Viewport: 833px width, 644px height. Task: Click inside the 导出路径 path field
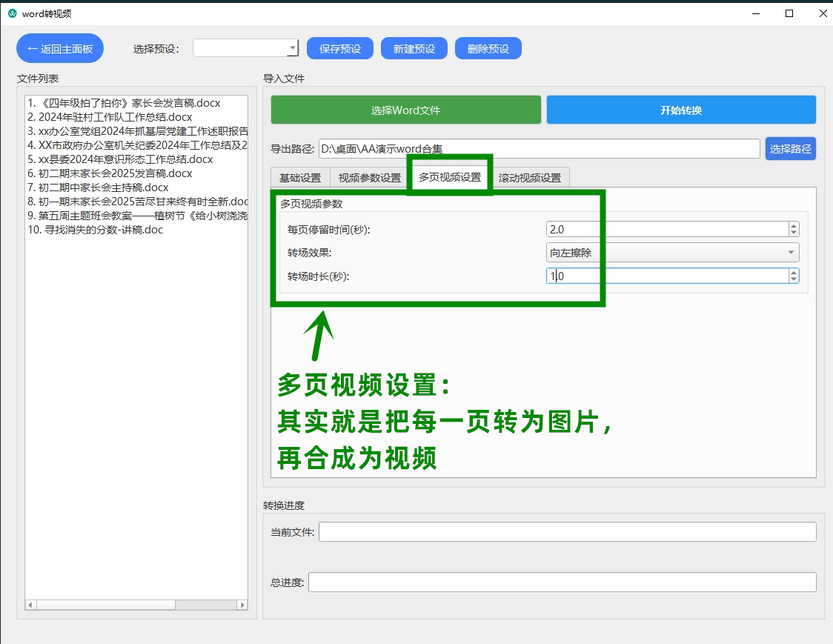519,148
